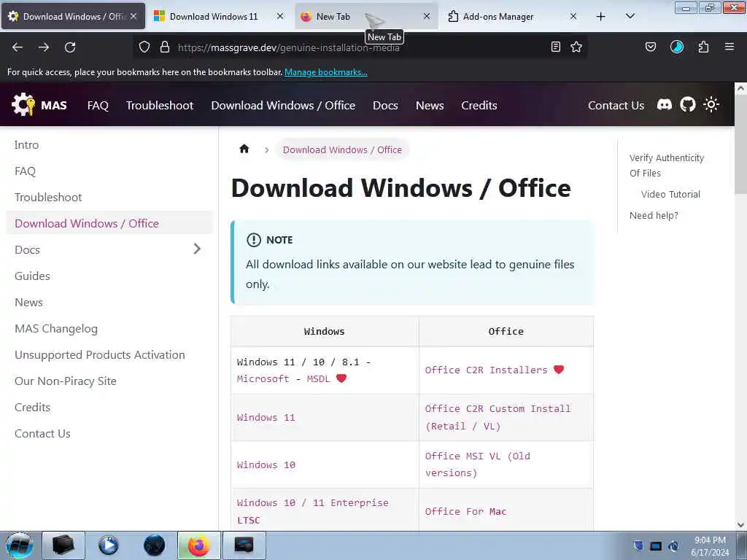Toggle reader view icon in address bar
Image resolution: width=747 pixels, height=560 pixels.
(x=555, y=47)
